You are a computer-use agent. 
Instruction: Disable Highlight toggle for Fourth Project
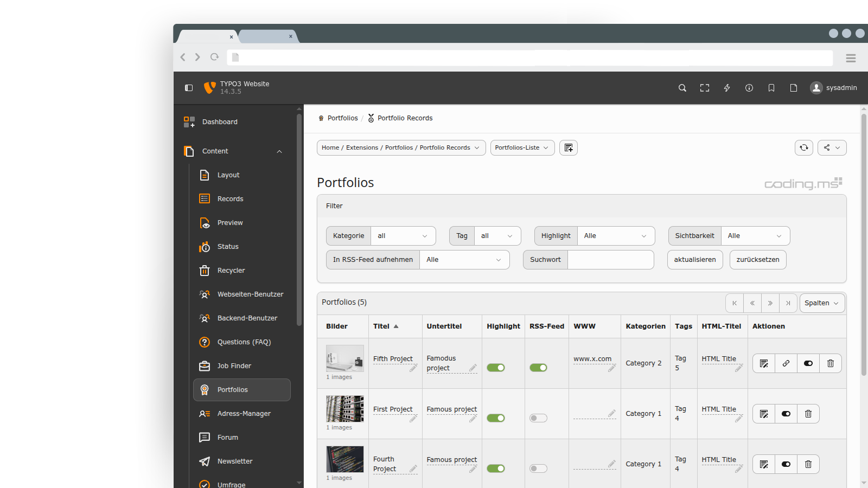pyautogui.click(x=496, y=468)
